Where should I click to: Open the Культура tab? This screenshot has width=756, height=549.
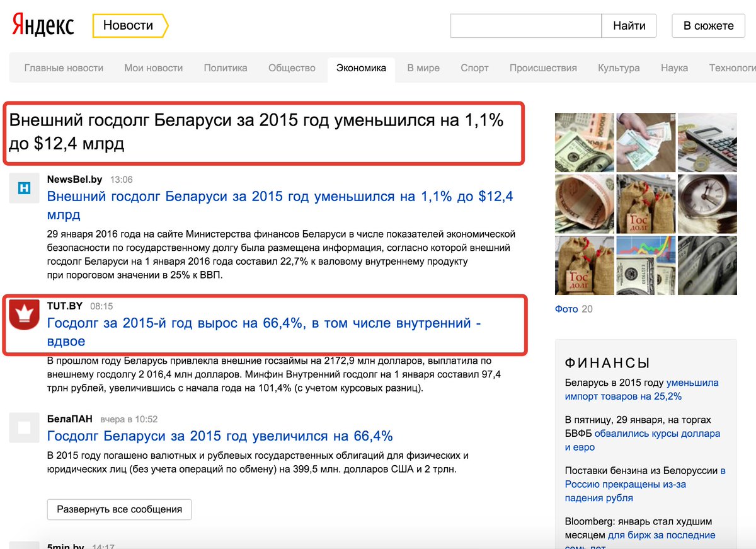coord(619,68)
